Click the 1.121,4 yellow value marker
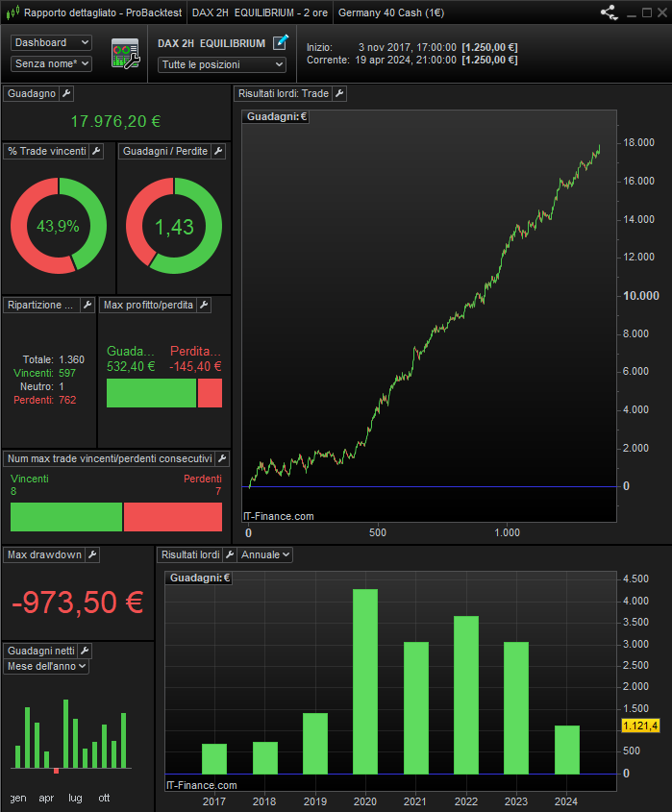The image size is (672, 812). (640, 726)
